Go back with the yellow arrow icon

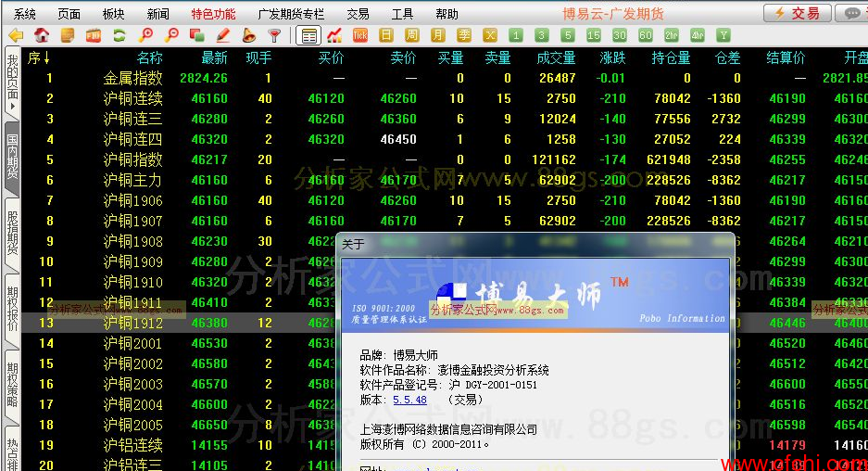(x=16, y=35)
